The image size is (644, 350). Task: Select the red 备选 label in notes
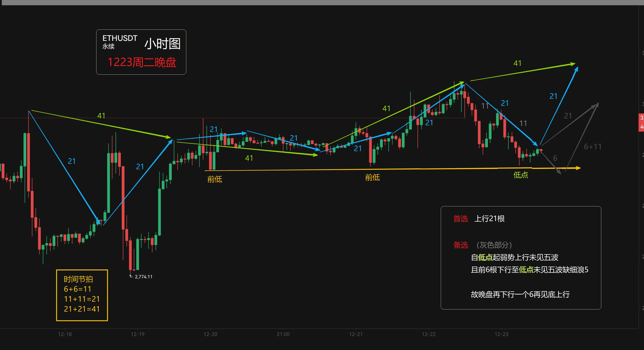pyautogui.click(x=460, y=245)
